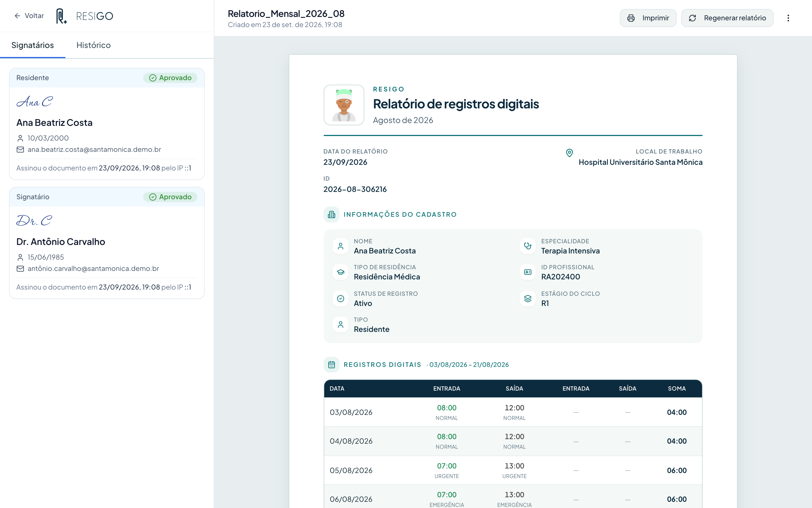
Task: Click the cycle stage value R1
Action: pyautogui.click(x=545, y=303)
